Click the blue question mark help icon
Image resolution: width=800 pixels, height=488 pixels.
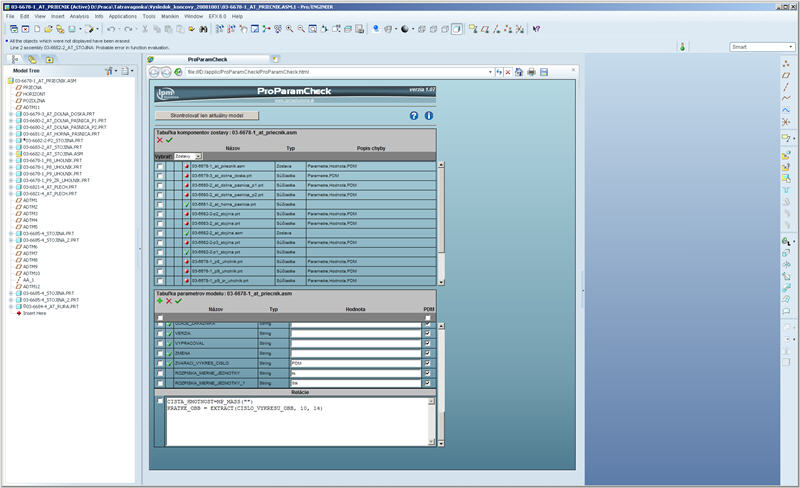(414, 115)
